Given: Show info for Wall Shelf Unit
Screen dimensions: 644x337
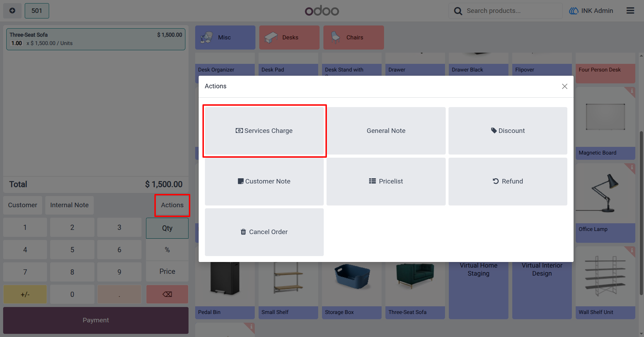Looking at the screenshot, I should (631, 250).
